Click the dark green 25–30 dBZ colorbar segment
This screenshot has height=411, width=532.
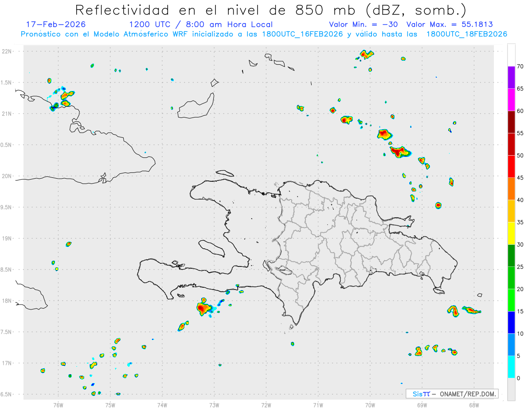coord(511,256)
